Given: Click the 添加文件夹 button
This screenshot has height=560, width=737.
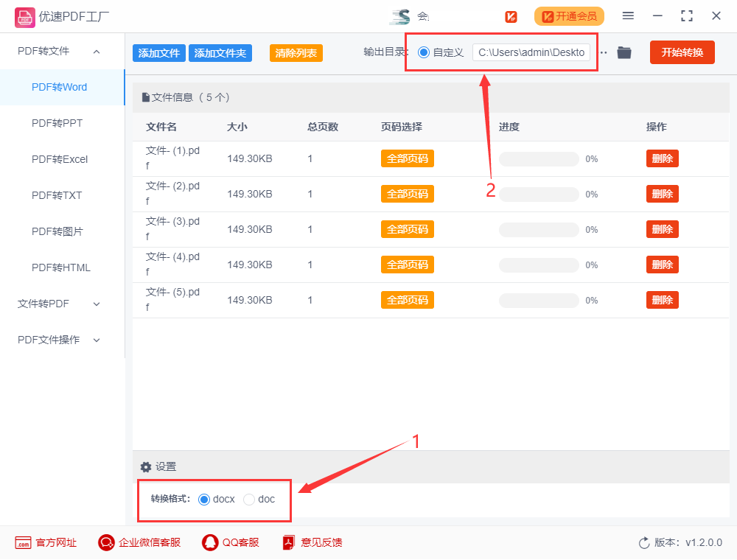Looking at the screenshot, I should pyautogui.click(x=220, y=53).
